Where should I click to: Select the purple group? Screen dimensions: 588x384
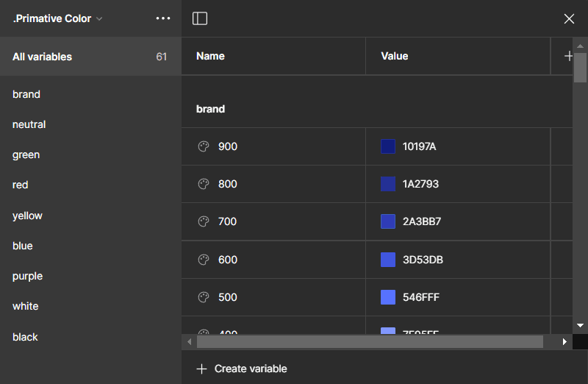[x=27, y=277]
